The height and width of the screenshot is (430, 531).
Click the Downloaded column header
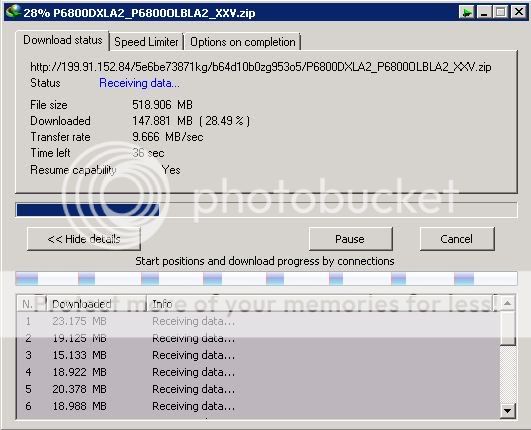pyautogui.click(x=96, y=304)
